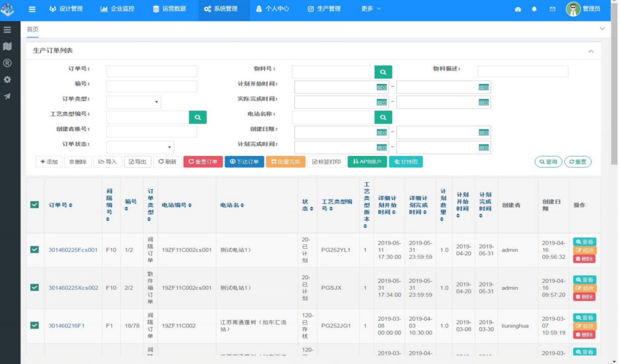Viewport: 620px width, 364px height.
Task: Open order link 301460225Xcs002
Action: pos(73,288)
